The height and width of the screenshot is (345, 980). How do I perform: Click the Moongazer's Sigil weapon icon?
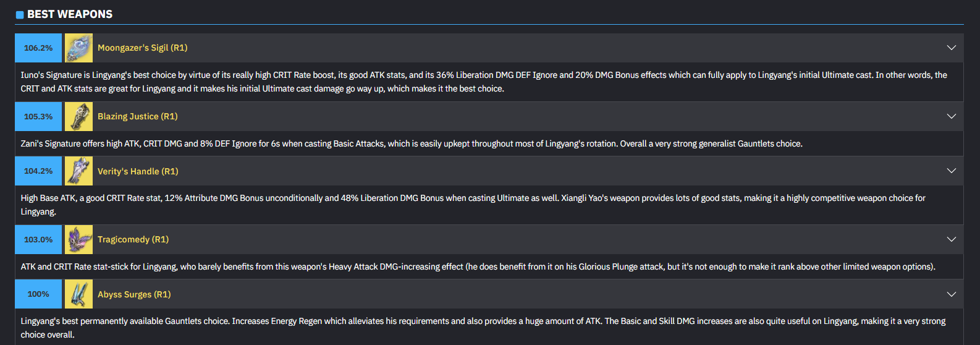tap(78, 48)
